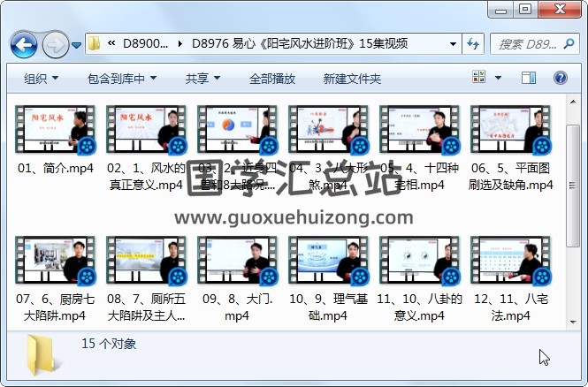Open the 包含到库中 menu
588x387 pixels.
tap(122, 79)
